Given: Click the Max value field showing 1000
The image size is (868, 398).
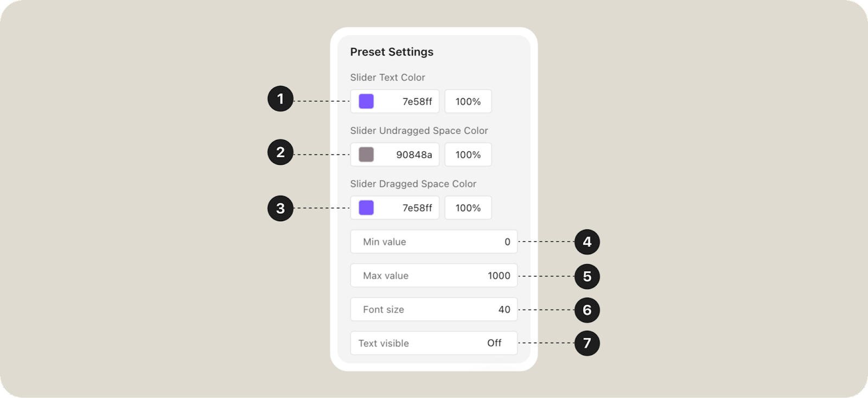Looking at the screenshot, I should [433, 275].
